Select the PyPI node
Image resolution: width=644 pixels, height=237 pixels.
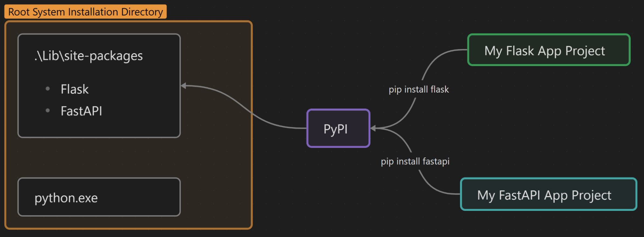(338, 128)
